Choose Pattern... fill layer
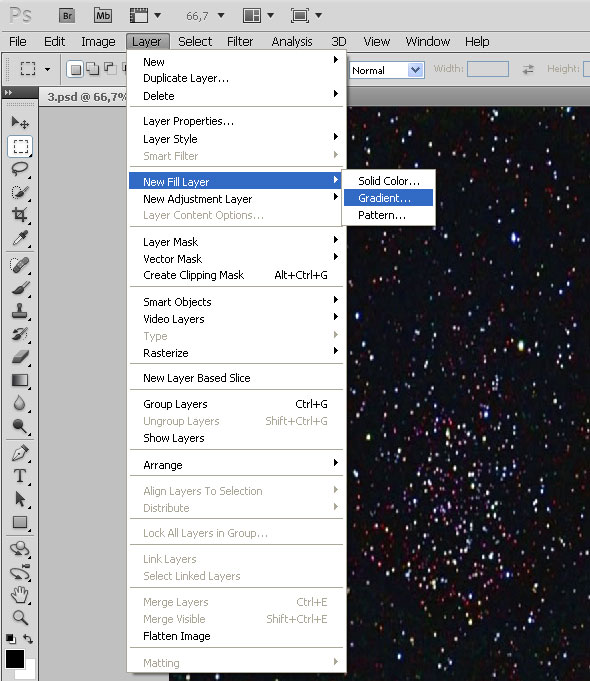Screen dimensions: 590x681 [x=389, y=215]
